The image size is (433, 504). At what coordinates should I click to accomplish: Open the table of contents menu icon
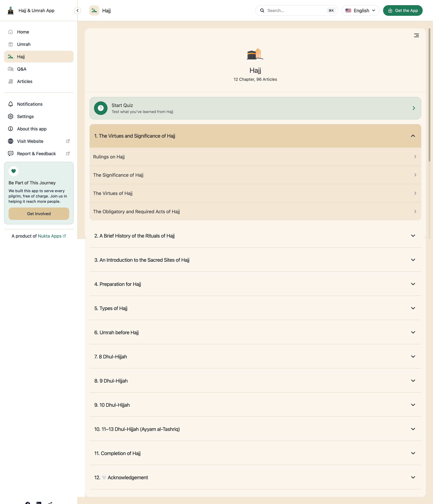416,36
